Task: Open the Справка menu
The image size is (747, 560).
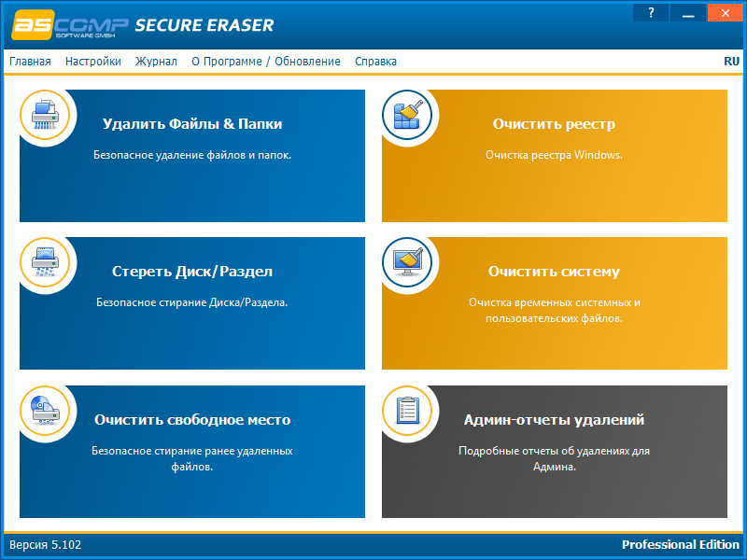Action: (374, 61)
